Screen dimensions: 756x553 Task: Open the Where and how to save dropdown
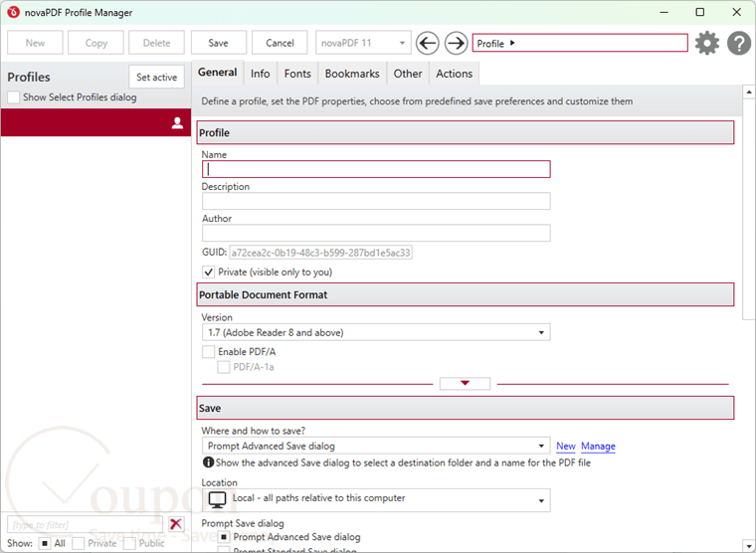tap(376, 446)
